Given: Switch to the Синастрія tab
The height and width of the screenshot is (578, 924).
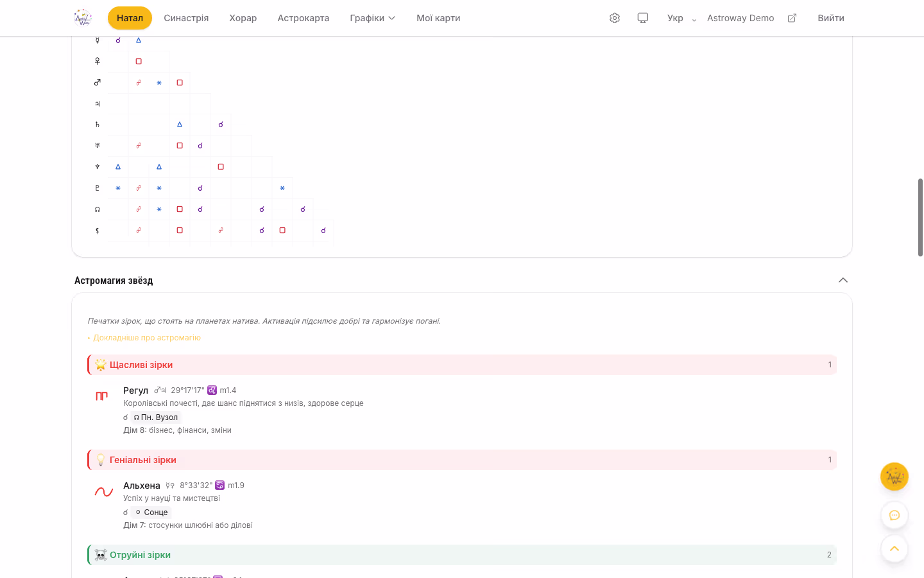Looking at the screenshot, I should 186,18.
